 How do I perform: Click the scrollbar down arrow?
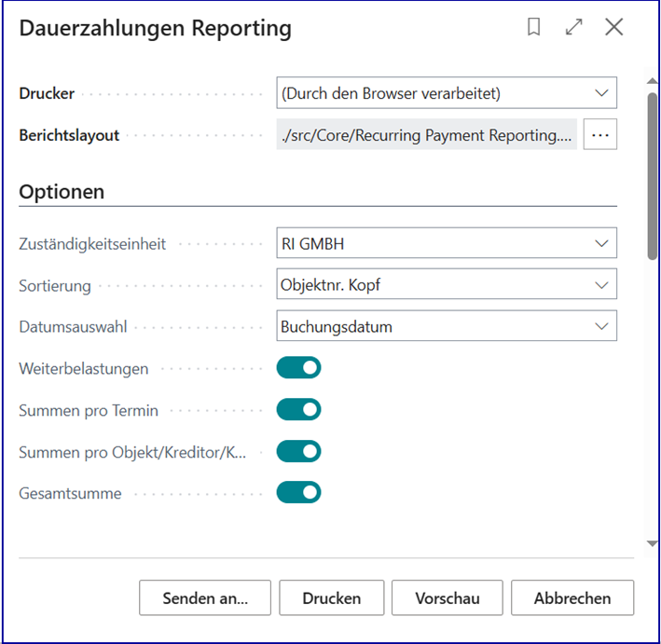pos(652,543)
